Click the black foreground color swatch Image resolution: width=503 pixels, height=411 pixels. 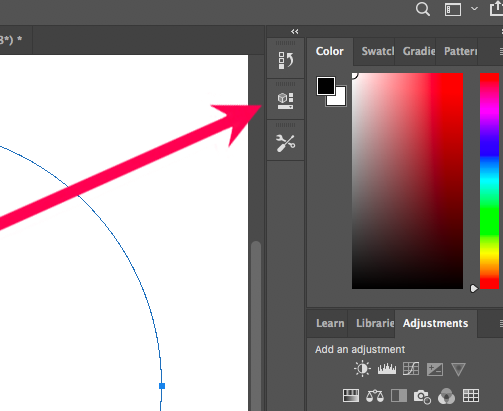pyautogui.click(x=326, y=86)
